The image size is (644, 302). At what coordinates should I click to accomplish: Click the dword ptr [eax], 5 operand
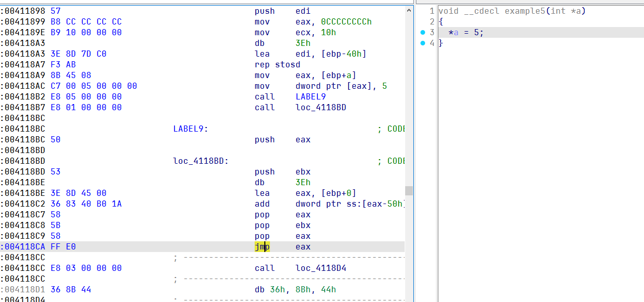341,86
